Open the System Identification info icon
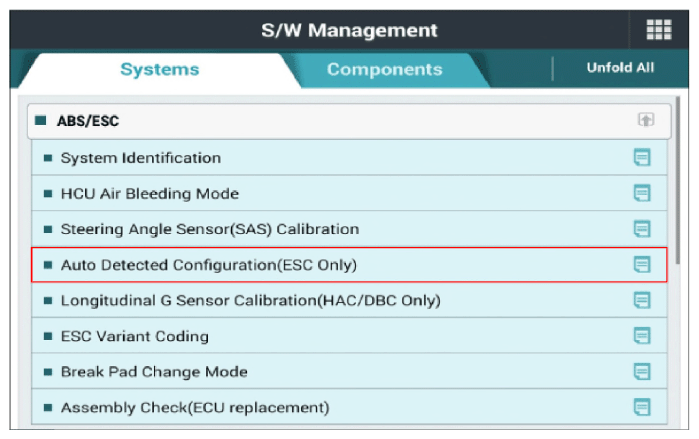The height and width of the screenshot is (439, 699). 642,158
